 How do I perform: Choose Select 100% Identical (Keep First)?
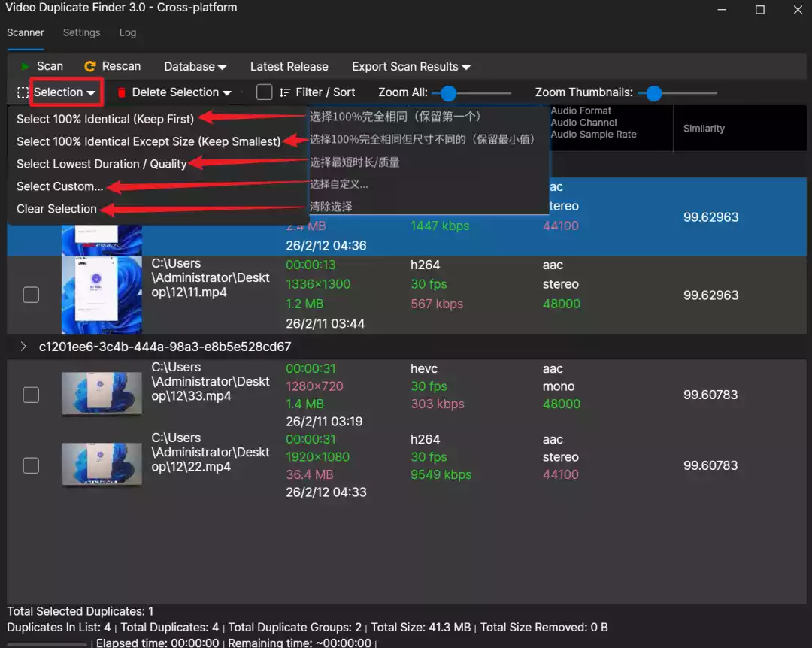click(x=105, y=119)
